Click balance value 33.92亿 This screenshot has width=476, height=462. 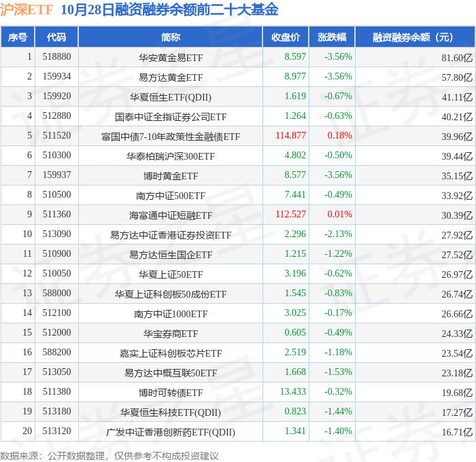tap(457, 196)
